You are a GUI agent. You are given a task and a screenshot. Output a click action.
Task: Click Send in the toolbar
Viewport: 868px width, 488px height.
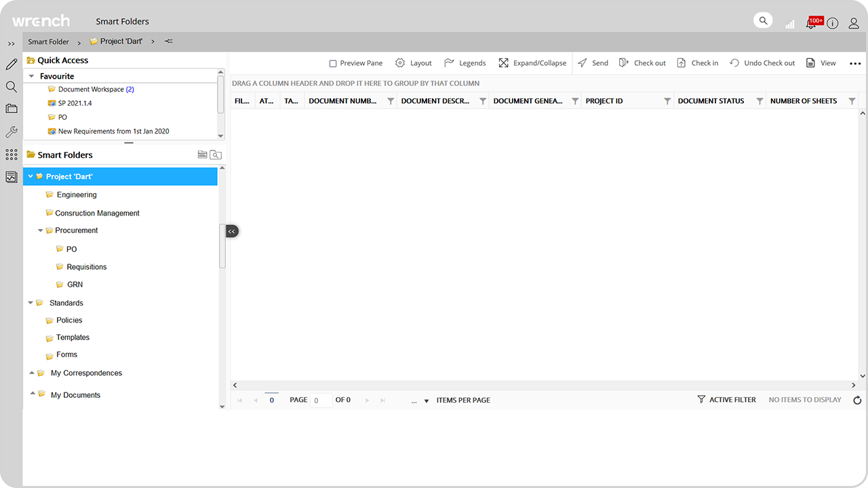[593, 63]
